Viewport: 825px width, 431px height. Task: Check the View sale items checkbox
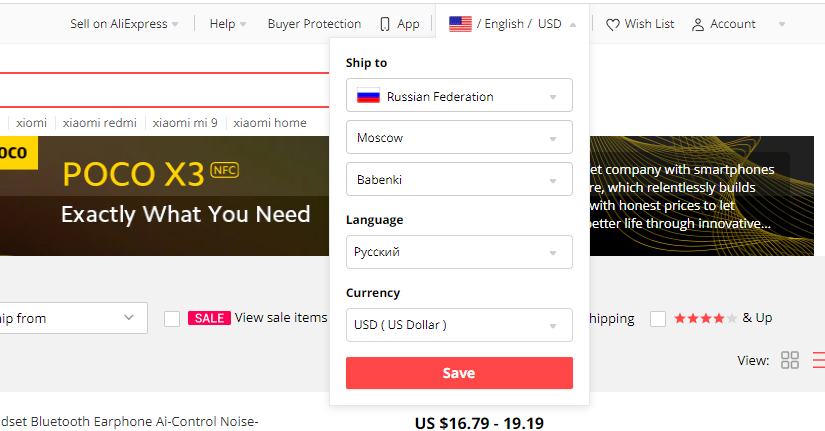click(172, 318)
